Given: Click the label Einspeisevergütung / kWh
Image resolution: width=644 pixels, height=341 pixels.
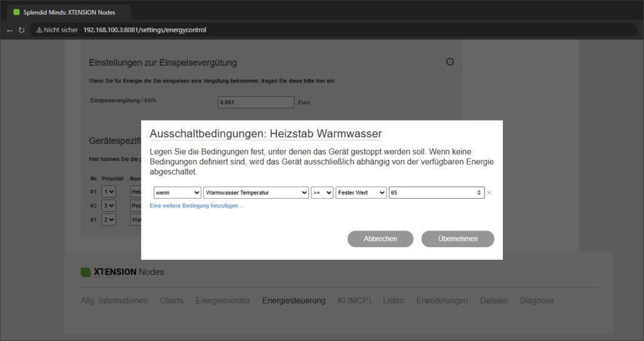Looking at the screenshot, I should (x=123, y=101).
